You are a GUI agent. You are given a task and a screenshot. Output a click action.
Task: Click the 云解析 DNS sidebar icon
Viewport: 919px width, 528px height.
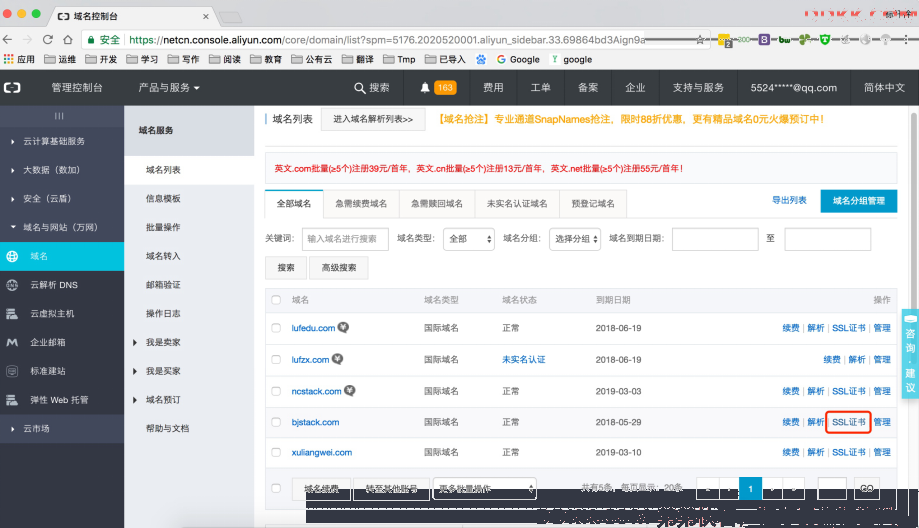12,285
